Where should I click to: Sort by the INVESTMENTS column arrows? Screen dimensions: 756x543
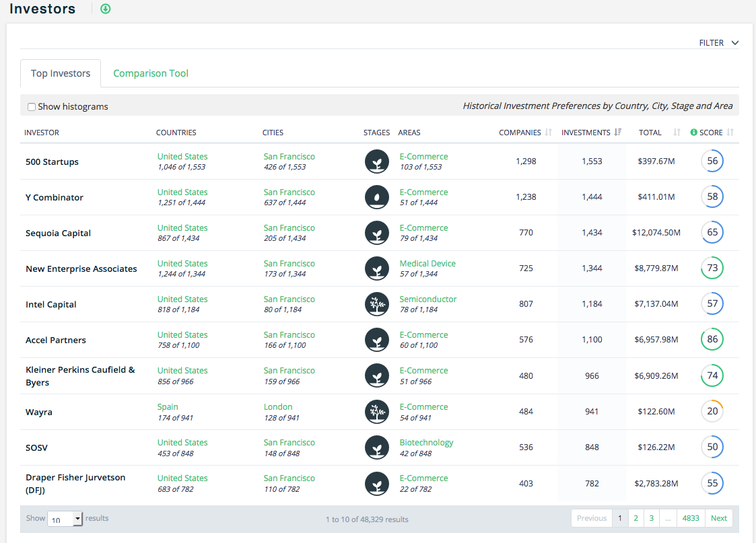coord(617,132)
